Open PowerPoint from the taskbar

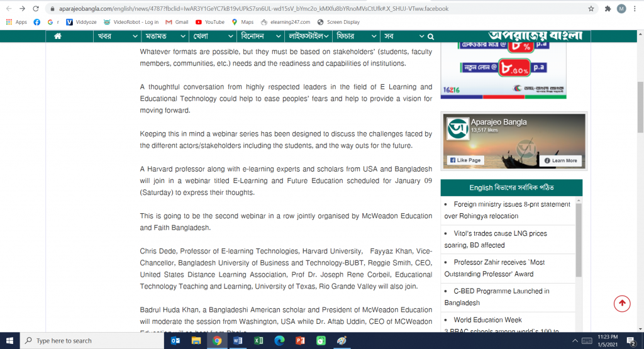tap(300, 341)
